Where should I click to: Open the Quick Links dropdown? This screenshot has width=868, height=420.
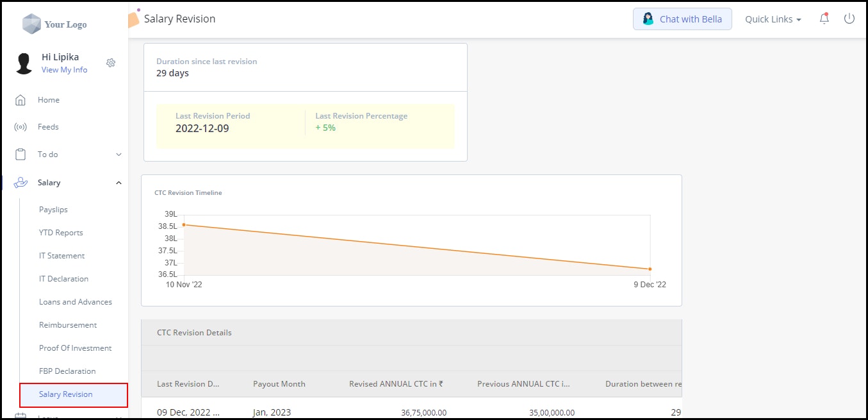[773, 19]
